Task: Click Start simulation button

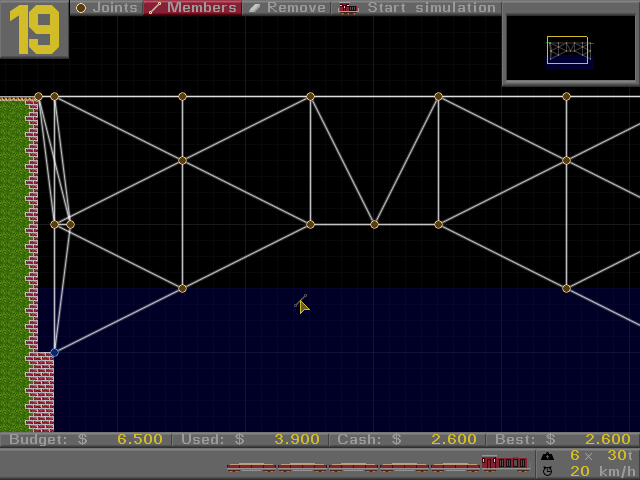Action: 417,8
